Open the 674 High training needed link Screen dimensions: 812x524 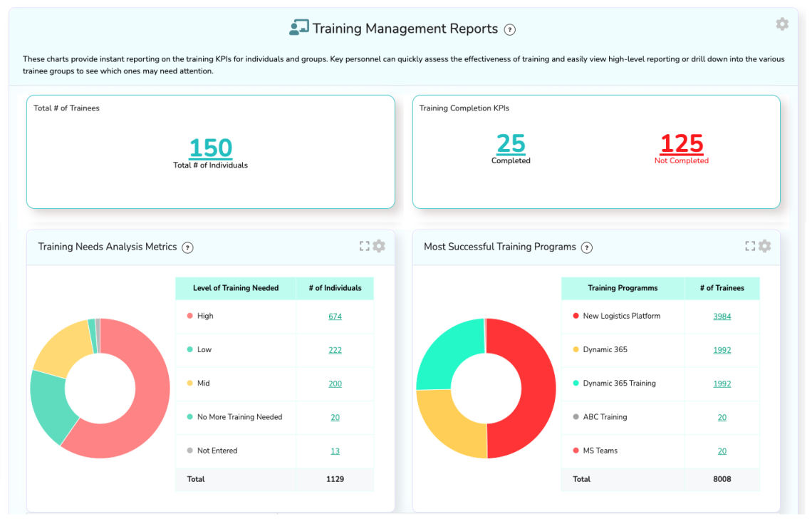pos(335,316)
